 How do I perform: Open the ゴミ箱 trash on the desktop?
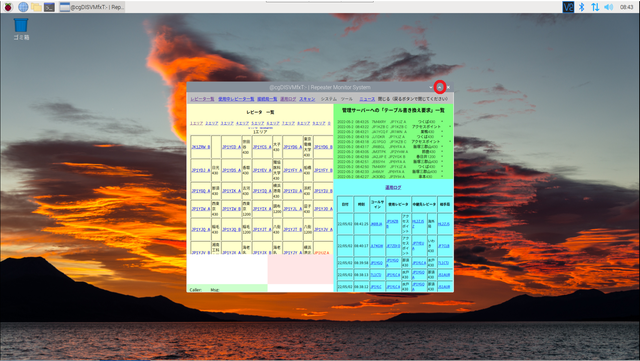21,29
